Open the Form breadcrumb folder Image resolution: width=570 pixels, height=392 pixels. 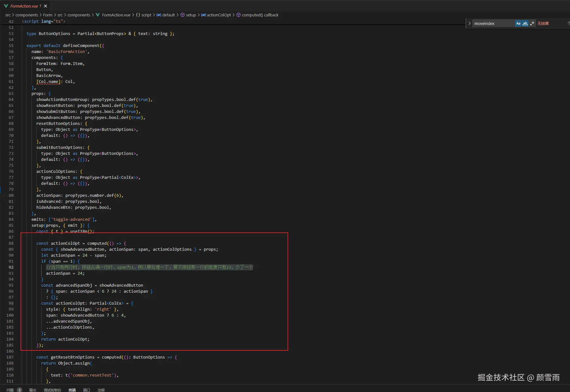point(48,15)
